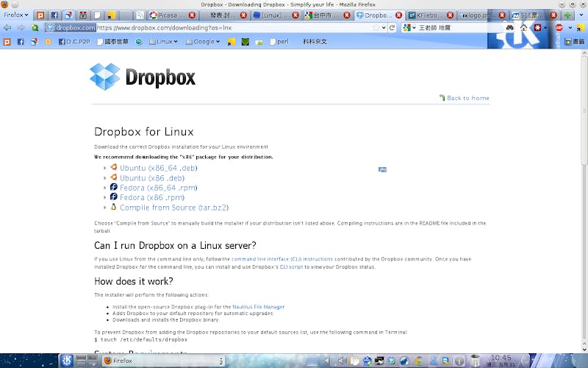Click the Adblock Plus ABP icon
This screenshot has height=368, width=588.
click(559, 28)
